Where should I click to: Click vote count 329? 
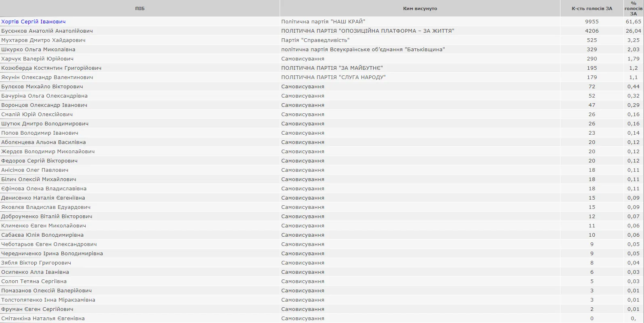592,50
